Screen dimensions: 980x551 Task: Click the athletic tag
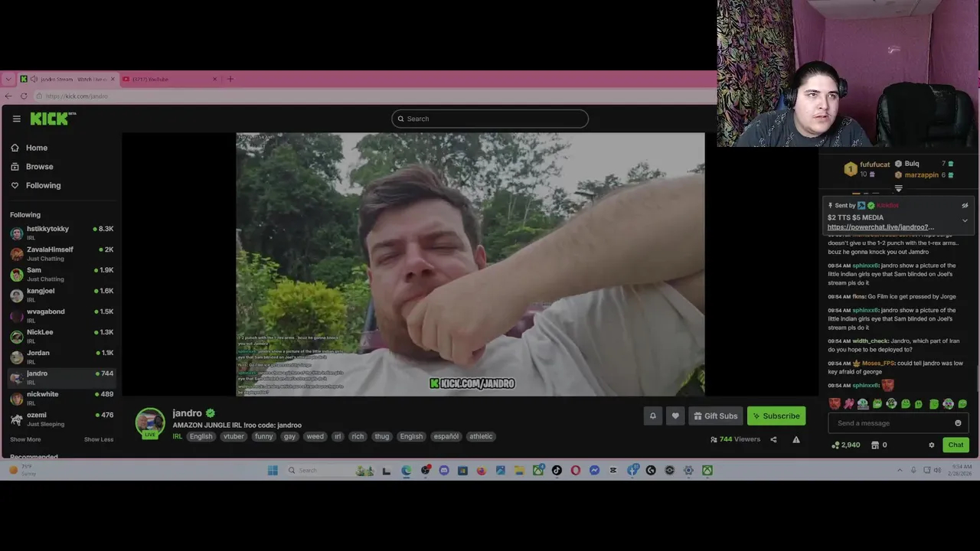(481, 436)
